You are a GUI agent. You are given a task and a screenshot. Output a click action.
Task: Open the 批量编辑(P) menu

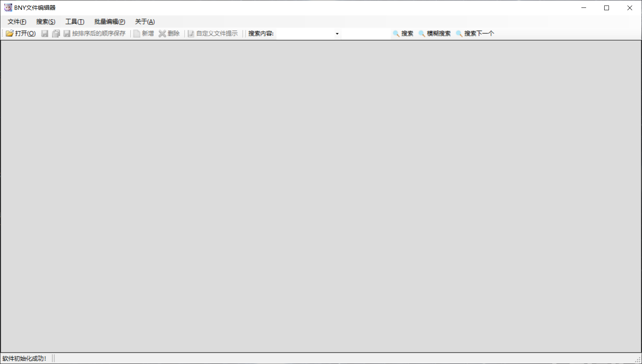(109, 22)
